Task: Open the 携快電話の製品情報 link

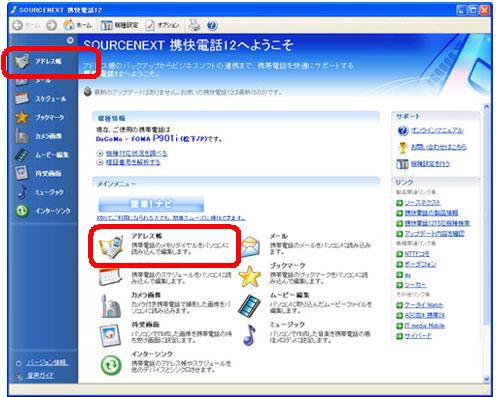Action: click(431, 213)
